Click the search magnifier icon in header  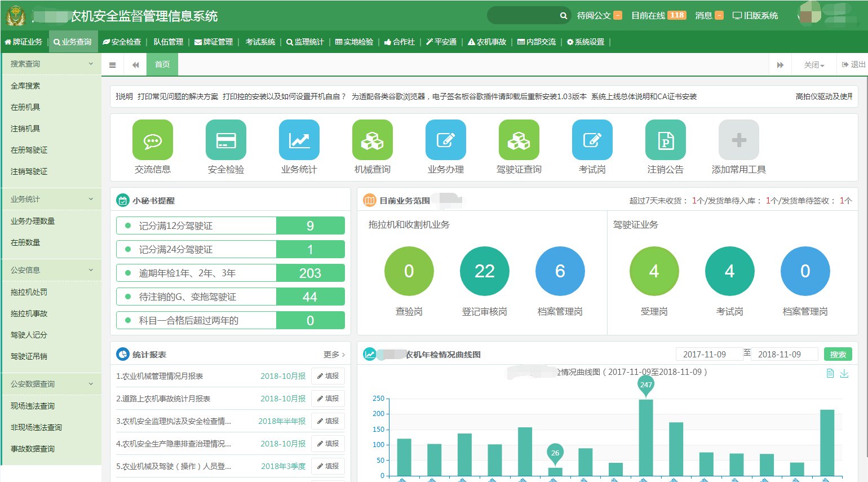click(563, 16)
